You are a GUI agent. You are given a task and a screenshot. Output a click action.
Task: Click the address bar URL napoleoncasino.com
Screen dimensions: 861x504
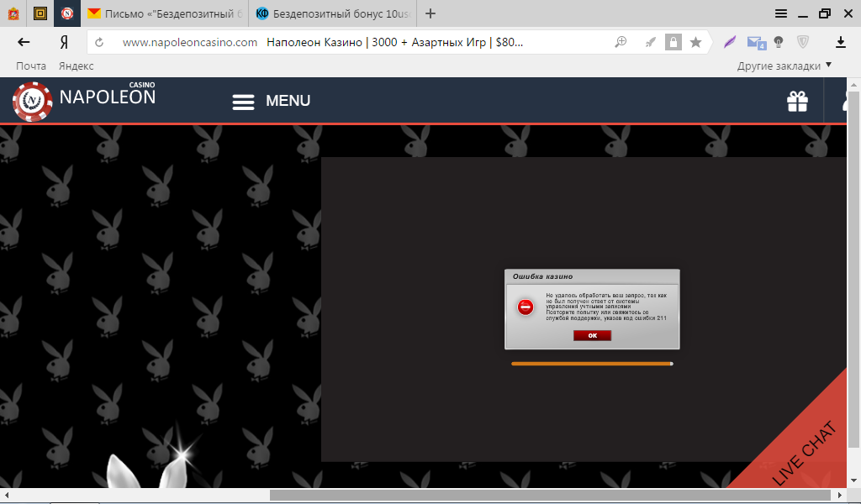(189, 42)
